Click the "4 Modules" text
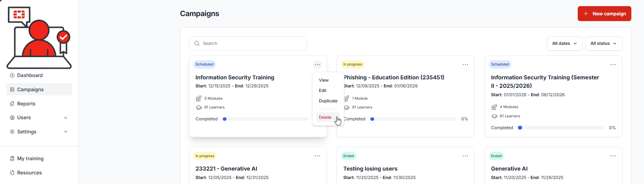644x184 pixels. point(509,107)
